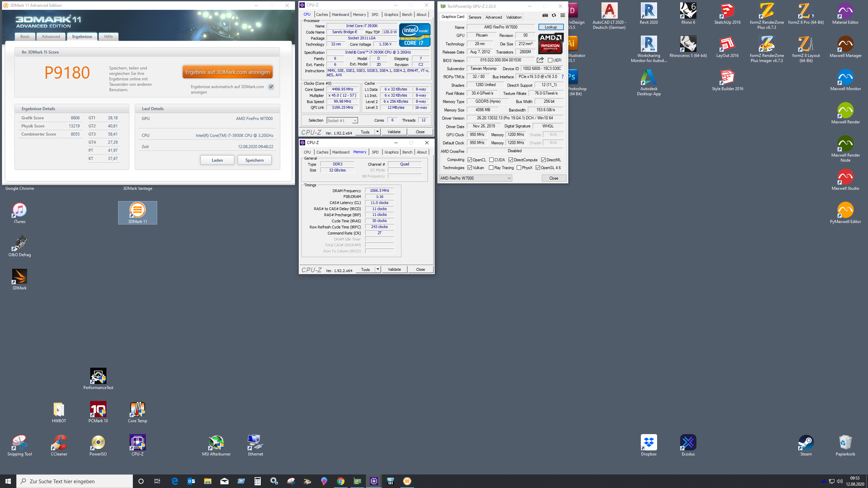Open the Snipping Tool desktop icon
Image resolution: width=868 pixels, height=488 pixels.
point(19,445)
